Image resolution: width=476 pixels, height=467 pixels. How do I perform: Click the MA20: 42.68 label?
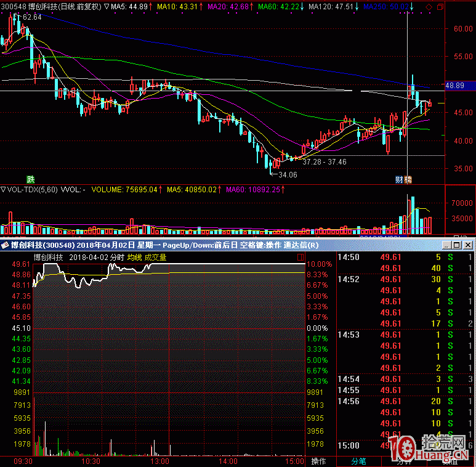click(x=228, y=6)
